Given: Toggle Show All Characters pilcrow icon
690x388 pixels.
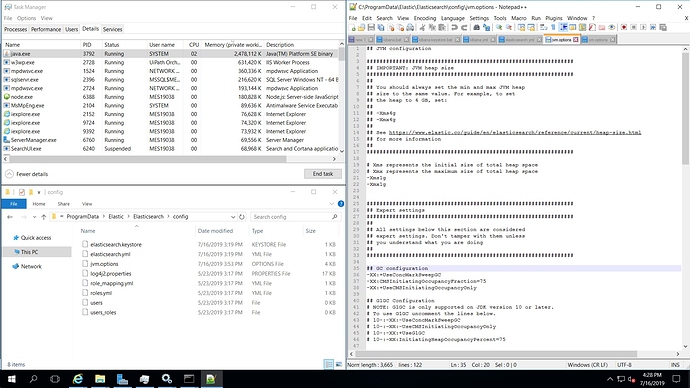Looking at the screenshot, I should click(x=553, y=27).
